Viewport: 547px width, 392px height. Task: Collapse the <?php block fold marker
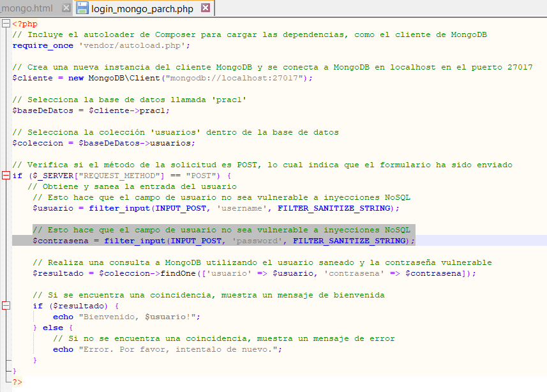[6, 24]
